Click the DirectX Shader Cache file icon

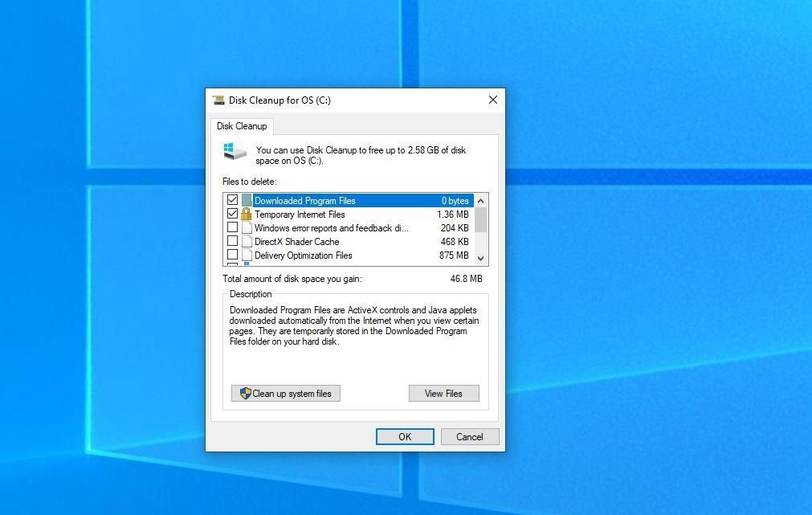(247, 242)
